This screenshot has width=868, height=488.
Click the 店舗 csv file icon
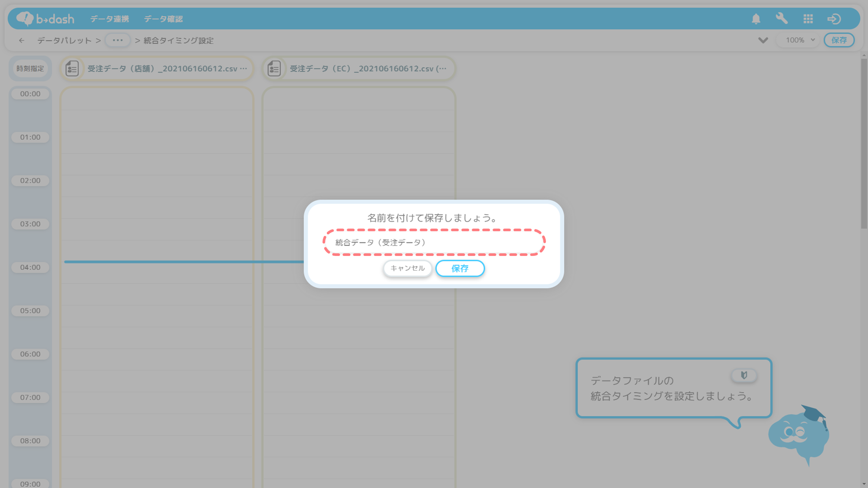click(x=72, y=69)
